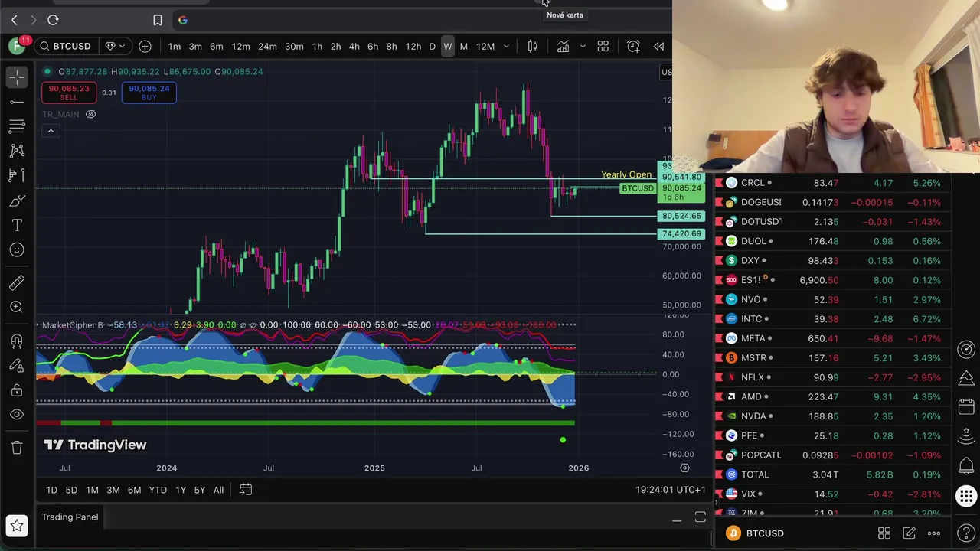Click browser back arrow
Image resolution: width=980 pixels, height=551 pixels.
(x=14, y=20)
